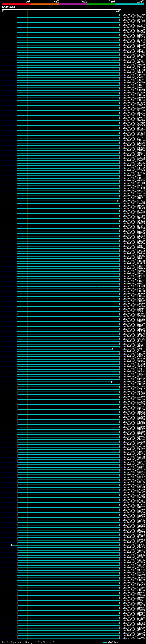Select hit label UniRef100_P25698

point(134,316)
